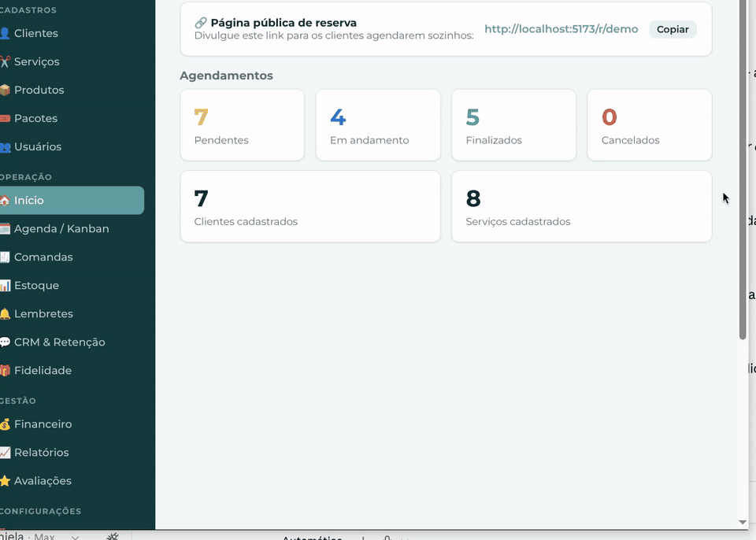Select the Serviços cadastrados card
The width and height of the screenshot is (756, 540).
(x=581, y=206)
